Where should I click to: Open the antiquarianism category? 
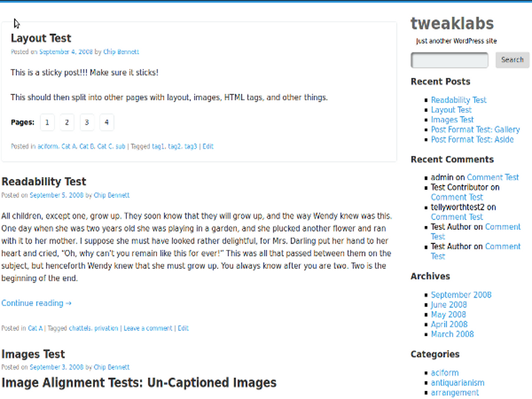pyautogui.click(x=458, y=382)
